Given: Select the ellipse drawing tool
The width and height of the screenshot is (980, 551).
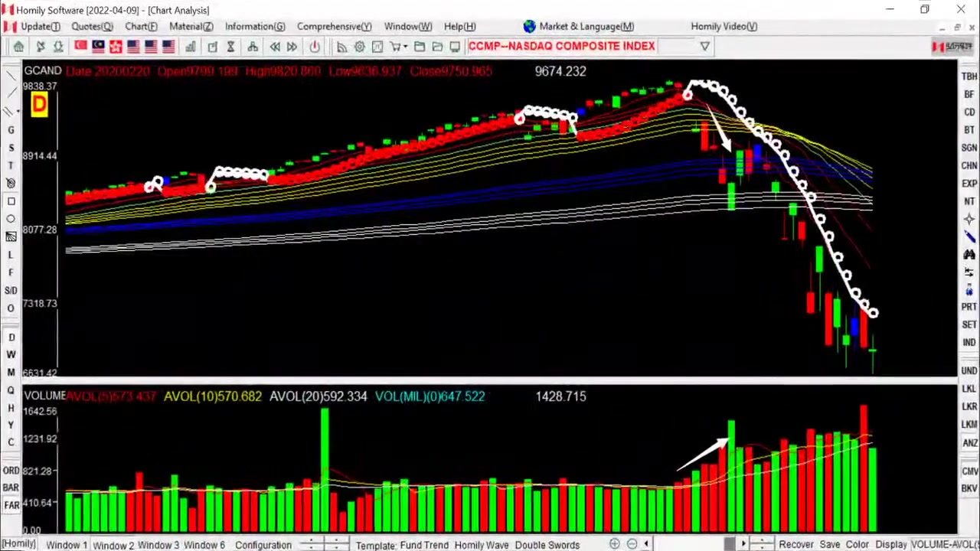Looking at the screenshot, I should 11,219.
